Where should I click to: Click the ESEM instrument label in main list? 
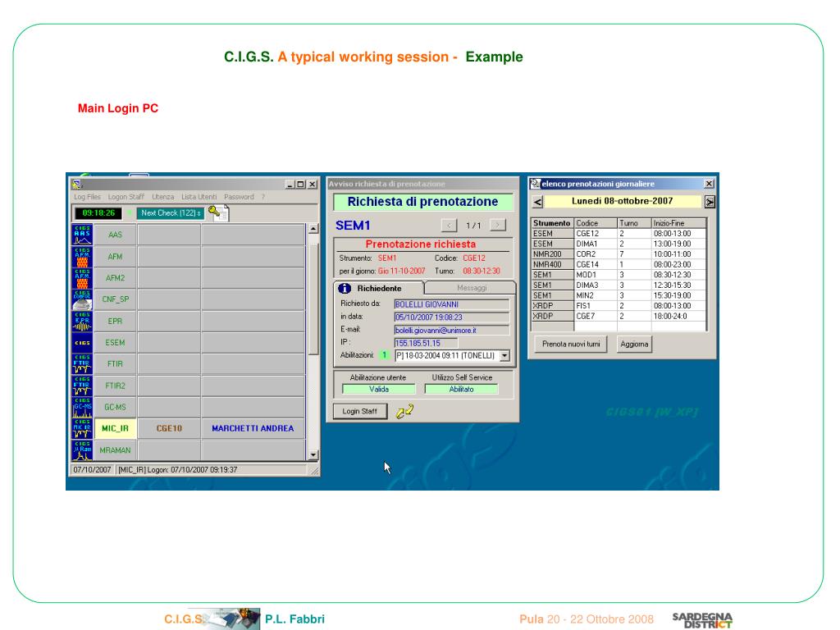tap(115, 342)
